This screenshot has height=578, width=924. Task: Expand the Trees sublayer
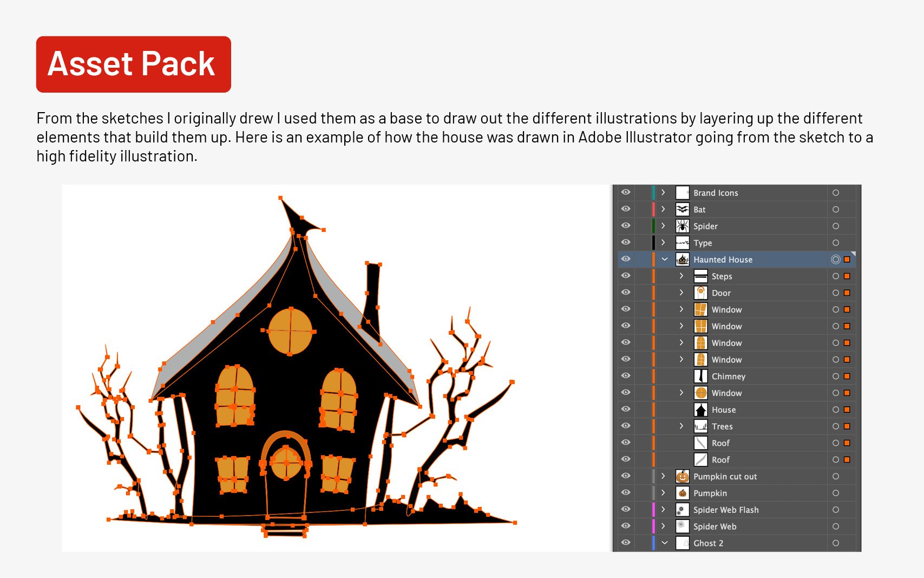point(681,426)
